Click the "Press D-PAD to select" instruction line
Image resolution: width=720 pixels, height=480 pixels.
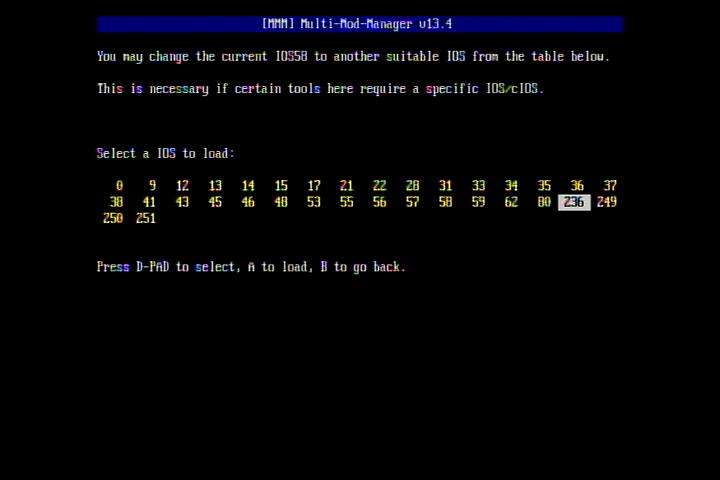pyautogui.click(x=252, y=267)
